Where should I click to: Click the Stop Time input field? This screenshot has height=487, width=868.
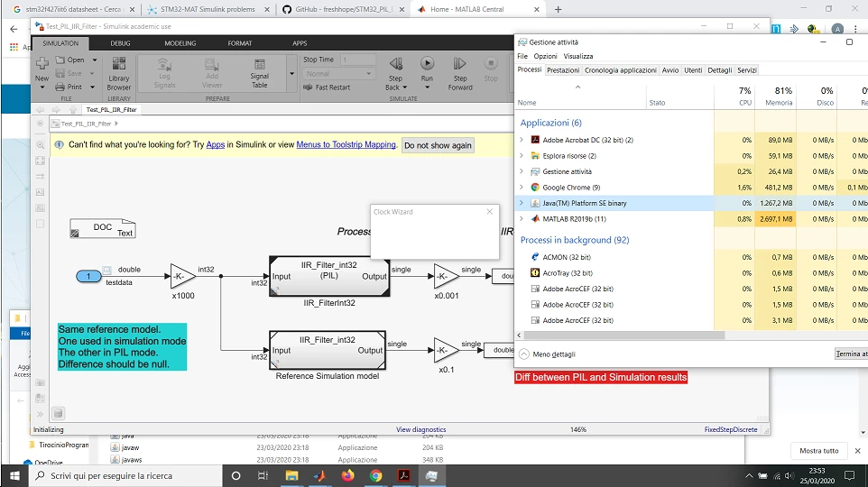(357, 60)
